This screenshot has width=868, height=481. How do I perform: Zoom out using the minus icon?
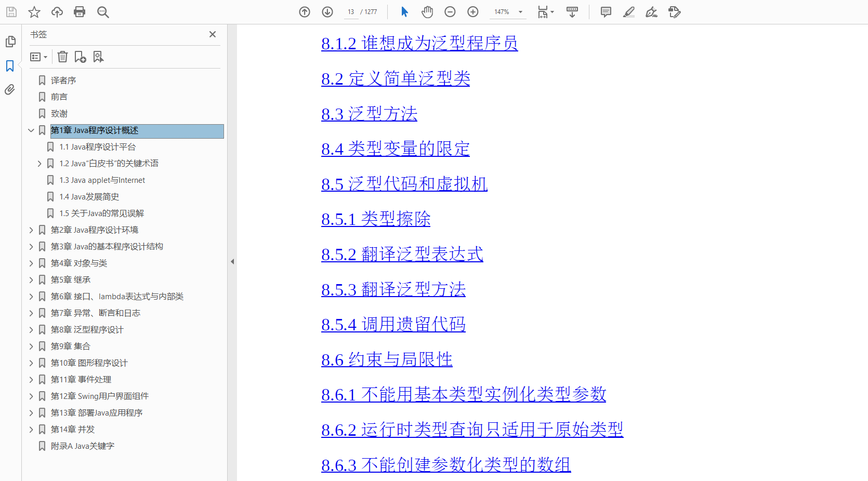click(x=450, y=11)
